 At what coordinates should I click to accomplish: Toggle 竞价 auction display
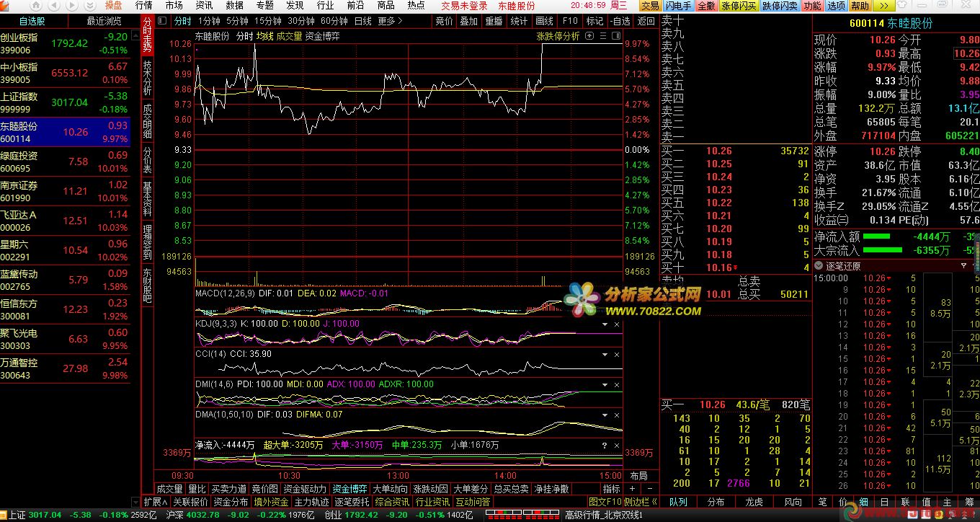(445, 22)
